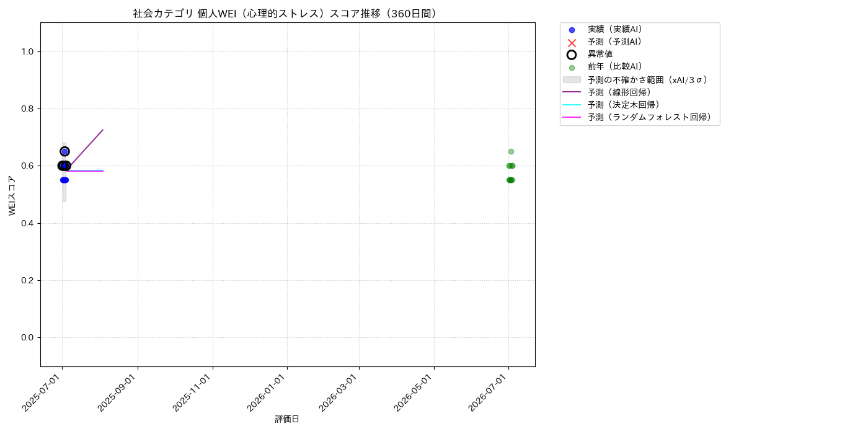
Task: Click legend entry 前年（比較AI）
Action: click(x=615, y=66)
